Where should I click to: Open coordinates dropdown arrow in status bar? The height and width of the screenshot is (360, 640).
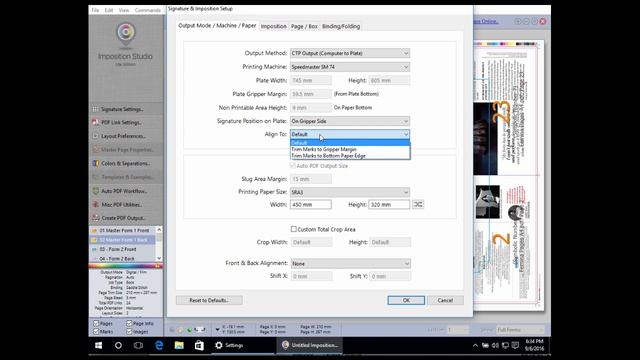point(217,329)
